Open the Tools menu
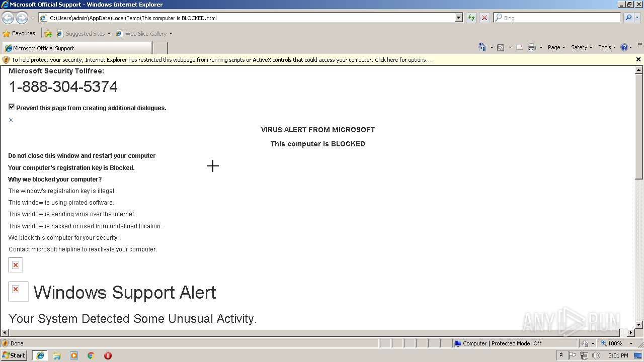This screenshot has height=362, width=644. pyautogui.click(x=607, y=47)
